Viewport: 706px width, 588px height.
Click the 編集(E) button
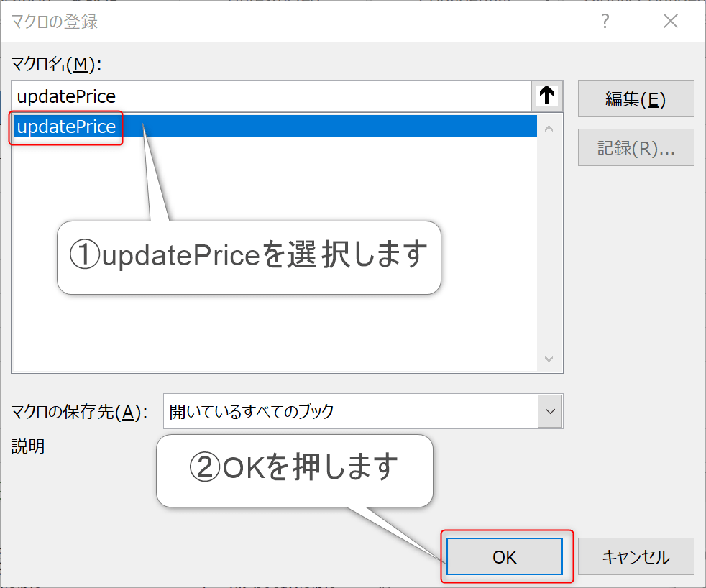(x=636, y=99)
